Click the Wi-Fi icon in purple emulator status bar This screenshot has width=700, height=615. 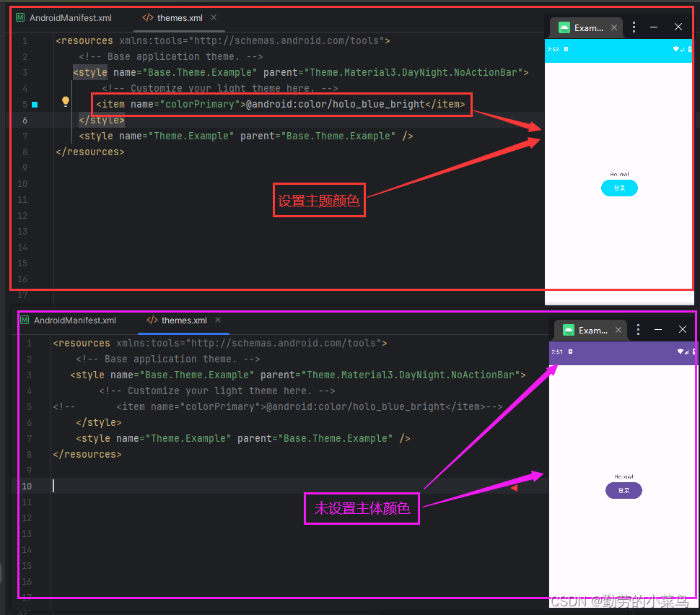(x=679, y=353)
